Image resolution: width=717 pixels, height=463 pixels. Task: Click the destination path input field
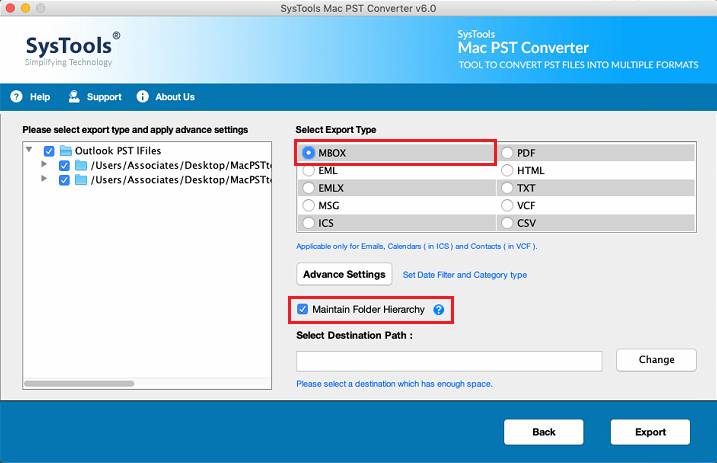click(449, 361)
